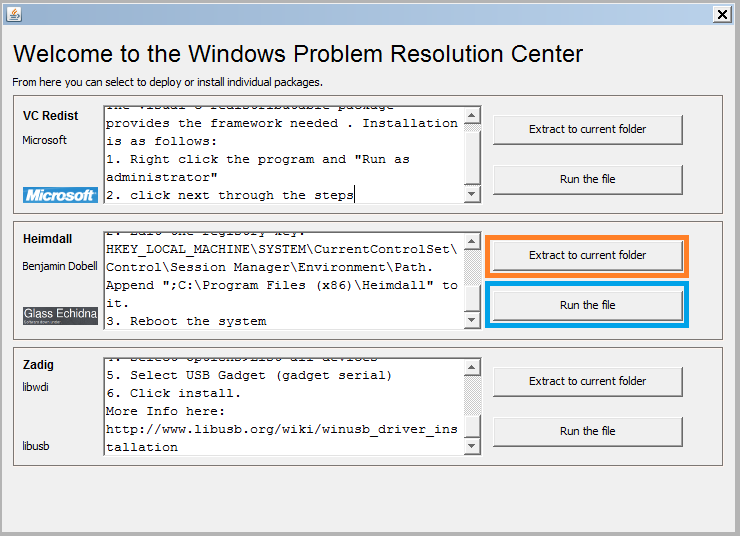Click the Heimdall description scroll-down arrow
This screenshot has height=536, width=740.
472,320
